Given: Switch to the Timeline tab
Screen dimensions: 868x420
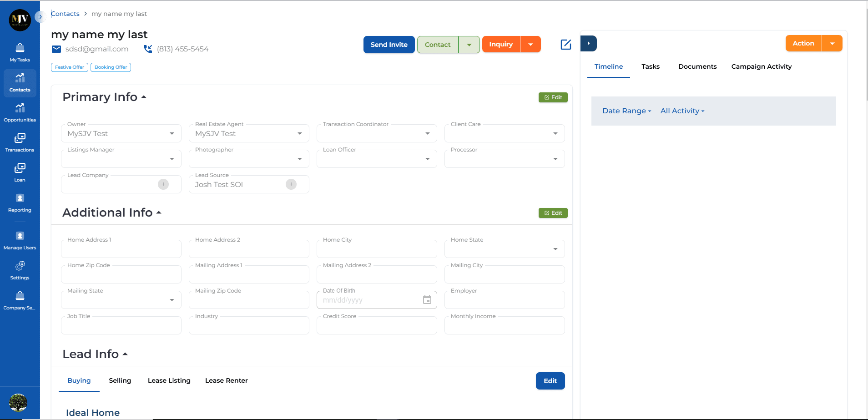Looking at the screenshot, I should pyautogui.click(x=609, y=66).
